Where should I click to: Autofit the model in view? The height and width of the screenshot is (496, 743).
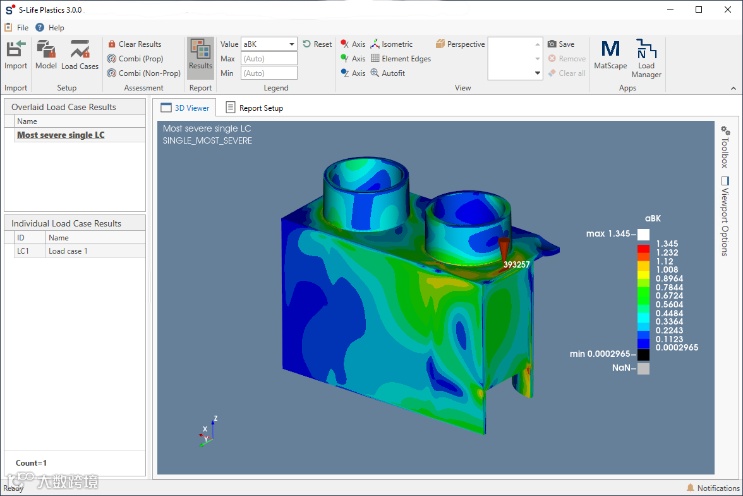click(x=388, y=73)
